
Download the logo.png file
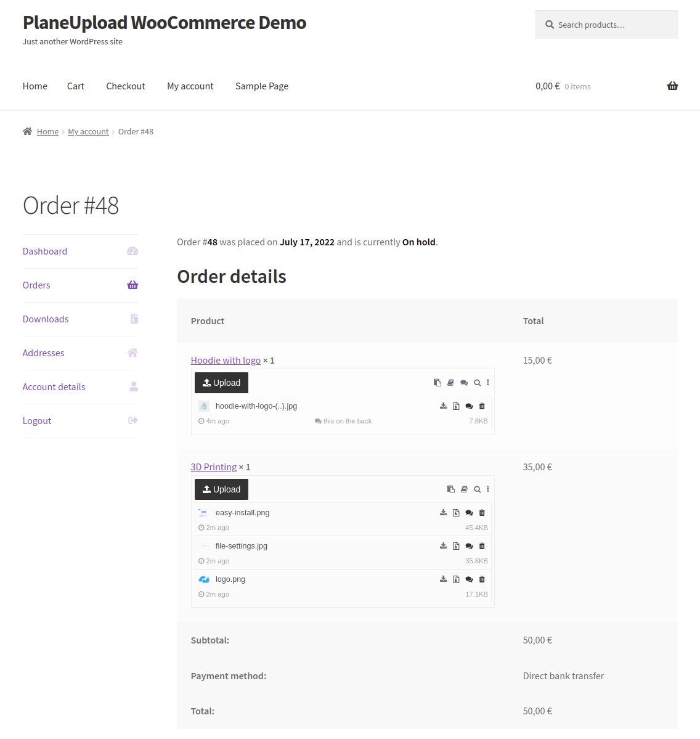443,579
